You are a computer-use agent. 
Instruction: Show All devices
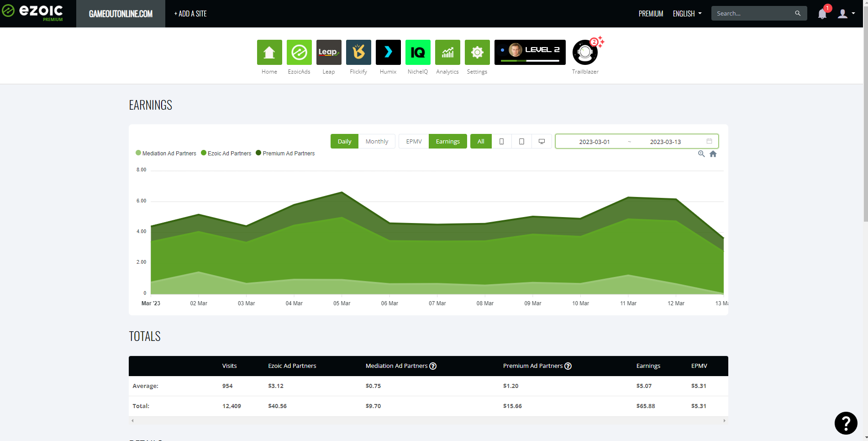pos(481,141)
